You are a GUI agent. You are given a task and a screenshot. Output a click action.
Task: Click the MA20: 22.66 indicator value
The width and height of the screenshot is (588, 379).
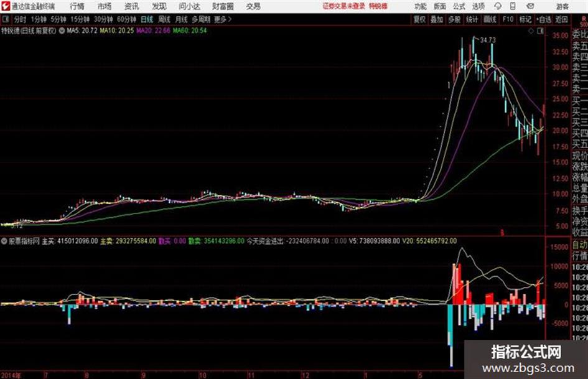153,30
